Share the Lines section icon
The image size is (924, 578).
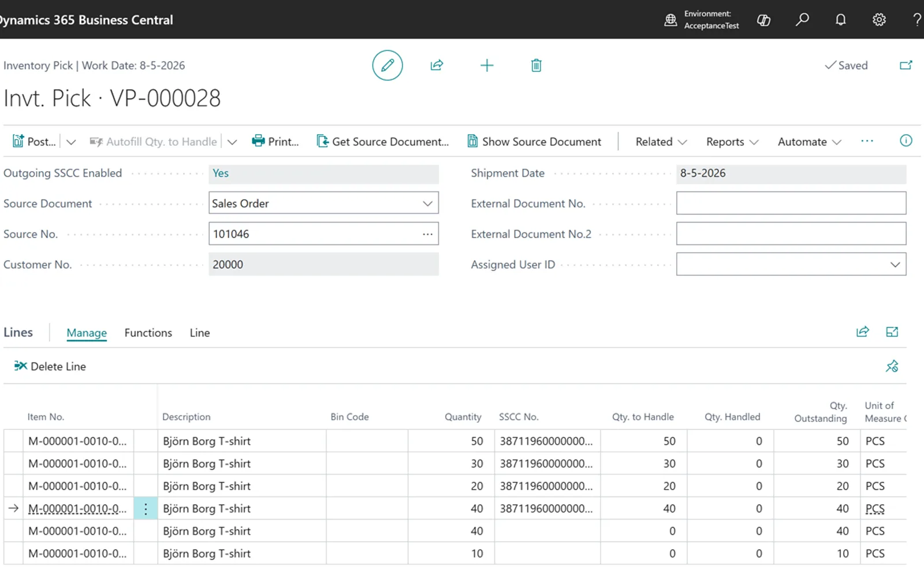coord(862,332)
